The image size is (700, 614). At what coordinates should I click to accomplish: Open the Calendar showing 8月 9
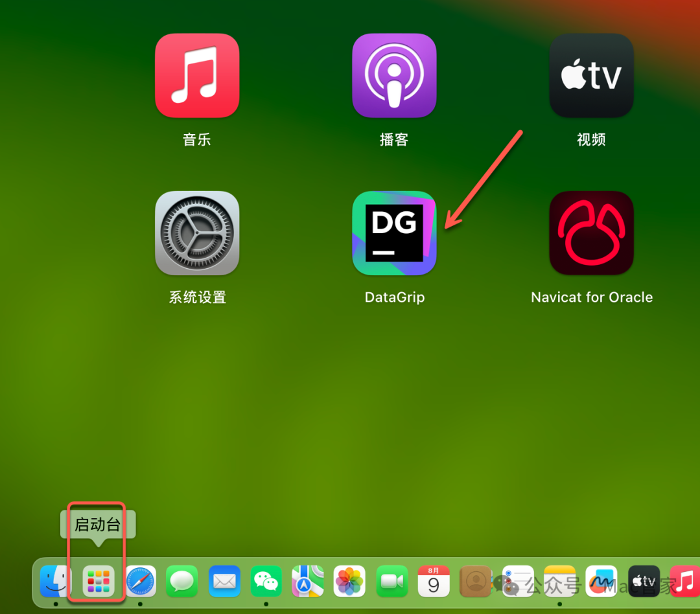tap(434, 581)
